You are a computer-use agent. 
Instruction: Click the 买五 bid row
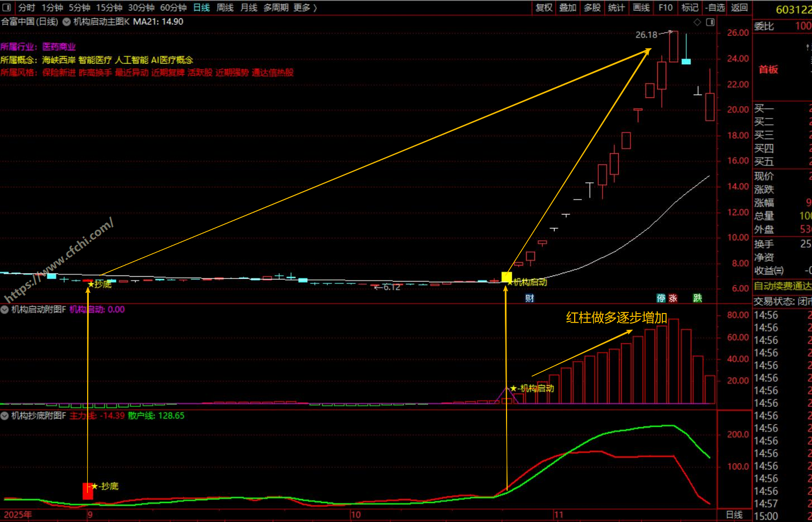click(x=782, y=162)
